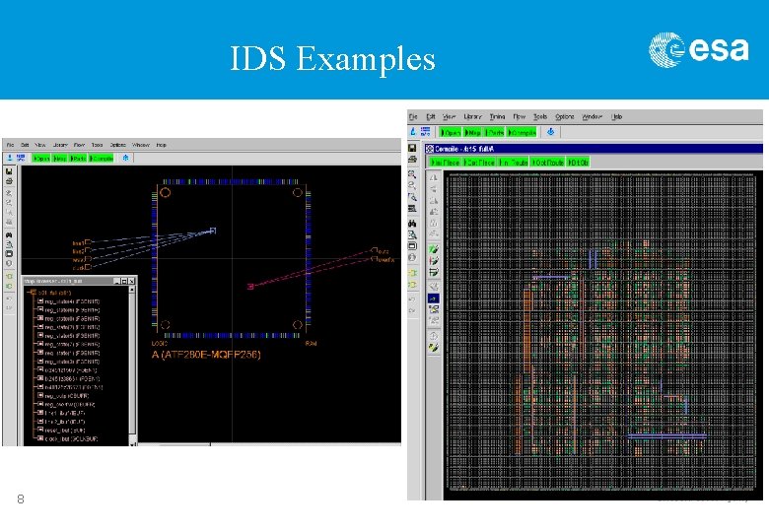Click the zoom out magnifier in the right window sidebar
769x532 pixels.
point(412,185)
